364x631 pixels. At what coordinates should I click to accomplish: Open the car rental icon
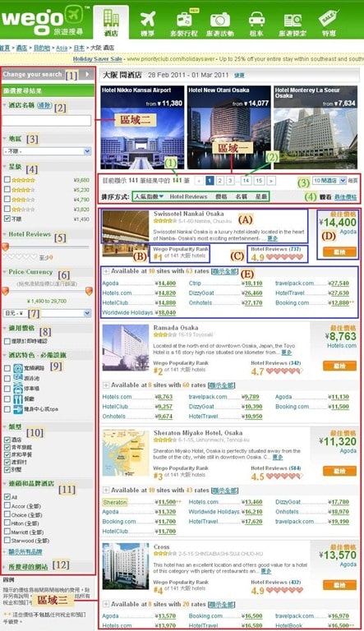tap(256, 20)
